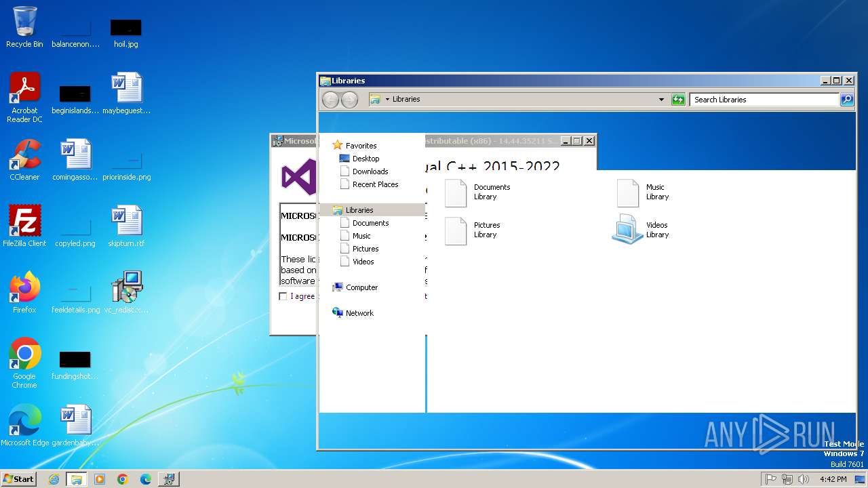Minimize the Libraries window
Screen dimensions: 868x488
coord(825,81)
